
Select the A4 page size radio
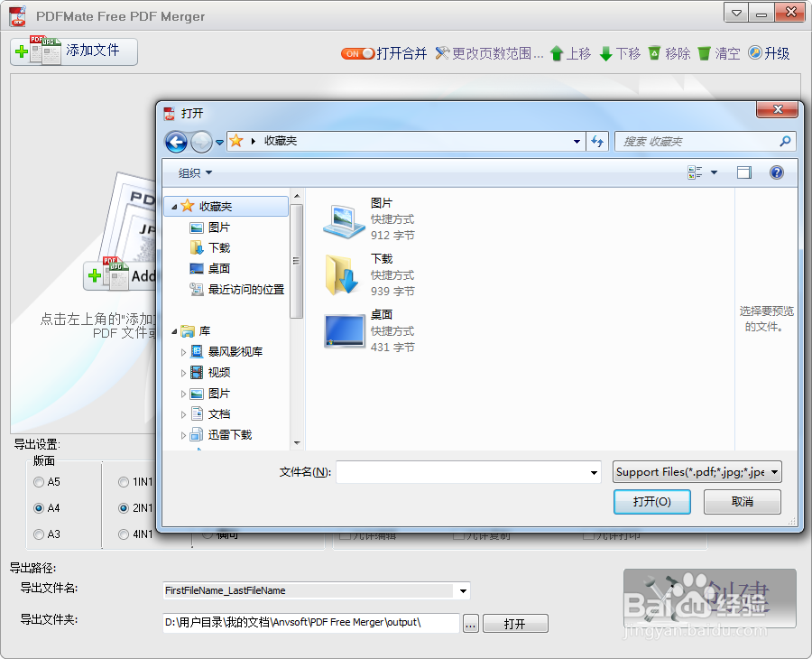coord(38,508)
